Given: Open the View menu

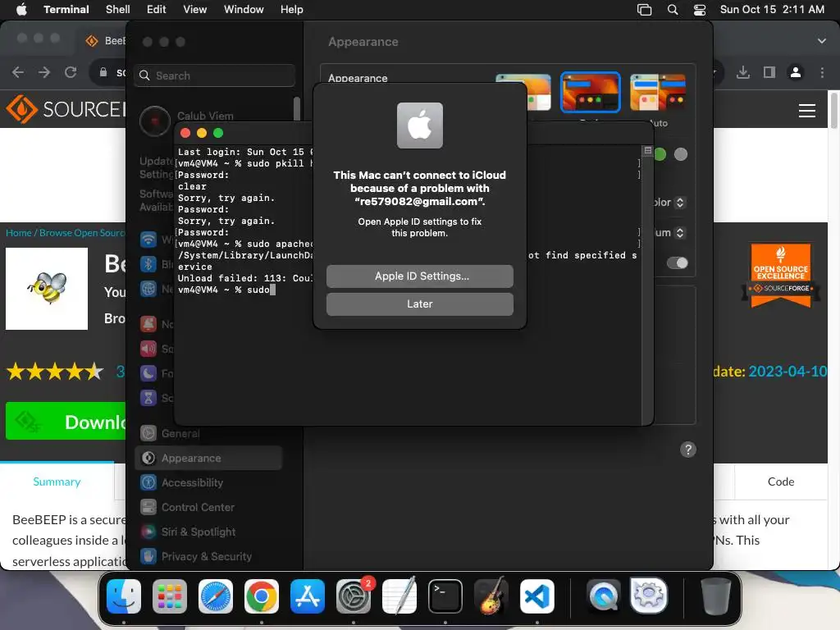Looking at the screenshot, I should (x=195, y=9).
